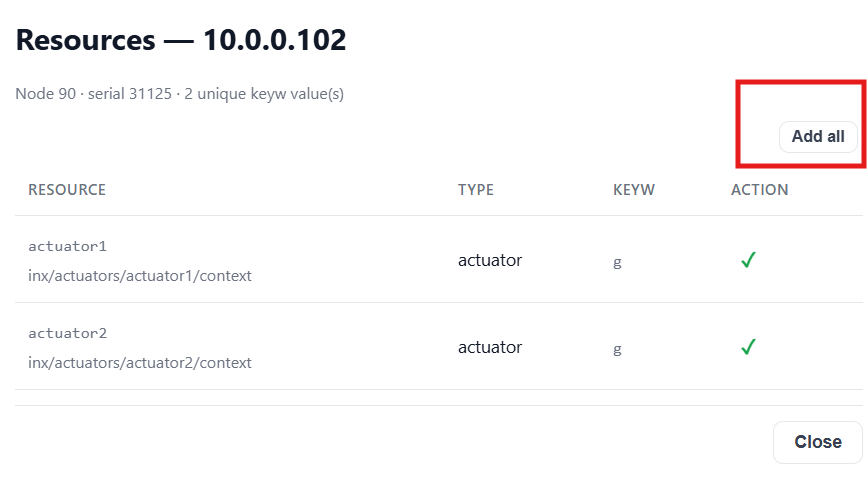The height and width of the screenshot is (483, 868).
Task: Click the '2 unique keyw value(s)' text
Action: coord(264,94)
